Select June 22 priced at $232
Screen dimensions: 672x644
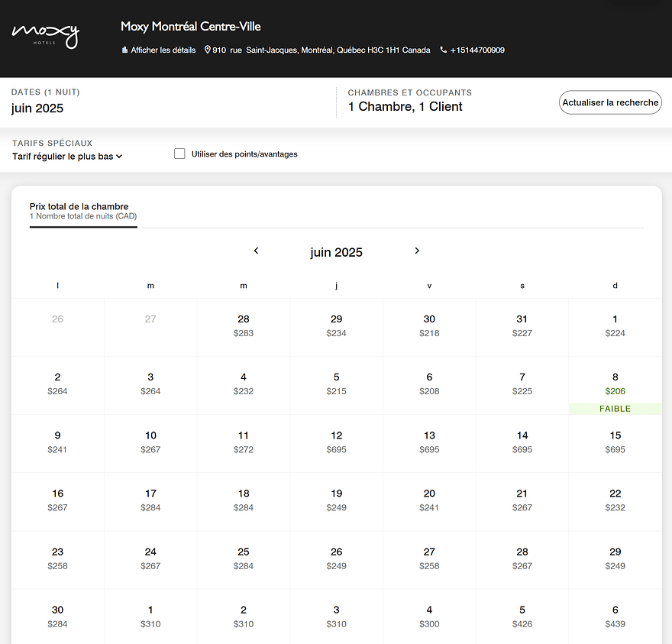pyautogui.click(x=615, y=502)
